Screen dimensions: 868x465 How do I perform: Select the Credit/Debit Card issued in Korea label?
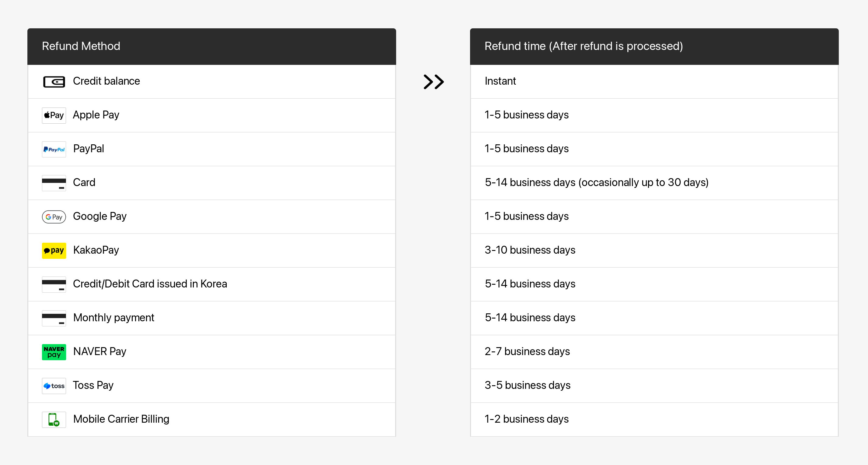[150, 284]
